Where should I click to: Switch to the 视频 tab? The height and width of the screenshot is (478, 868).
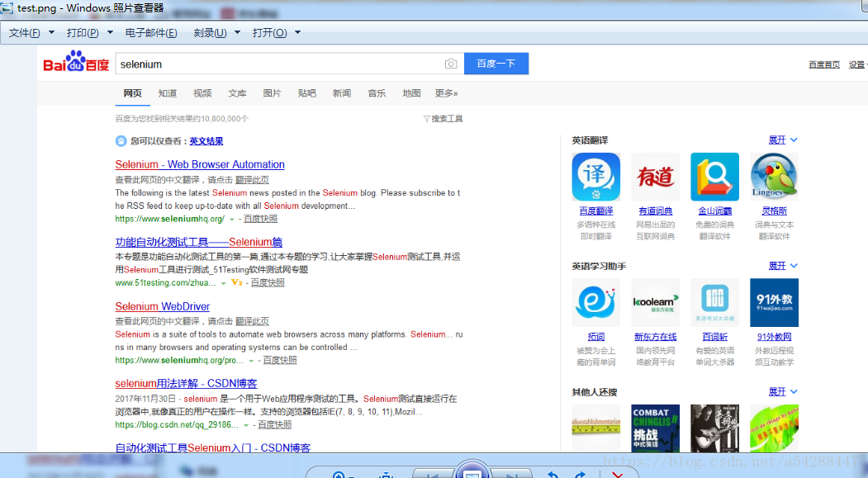pos(202,93)
